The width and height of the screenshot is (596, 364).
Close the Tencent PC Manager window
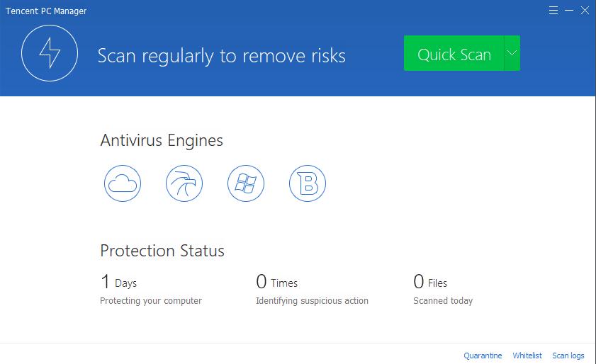tap(585, 10)
